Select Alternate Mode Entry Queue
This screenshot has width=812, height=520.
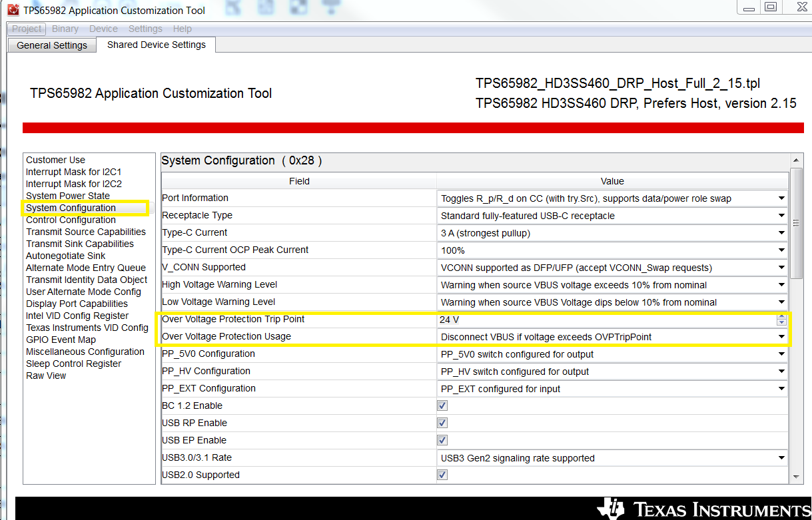(86, 268)
